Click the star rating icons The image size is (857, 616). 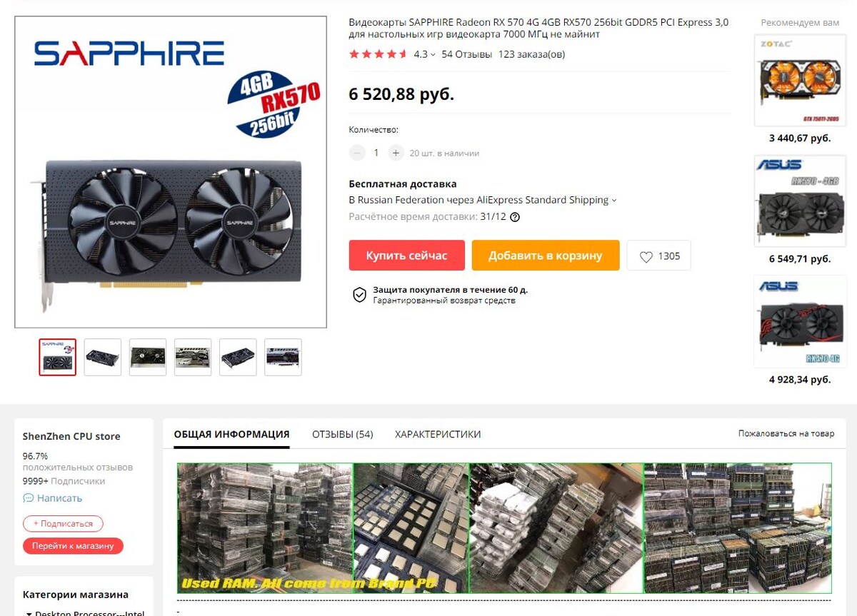pyautogui.click(x=378, y=54)
